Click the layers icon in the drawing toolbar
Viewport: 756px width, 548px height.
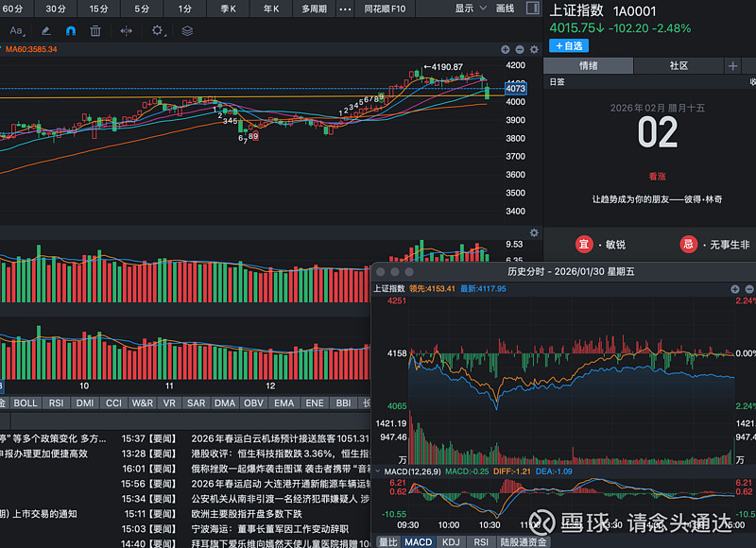coord(187,31)
